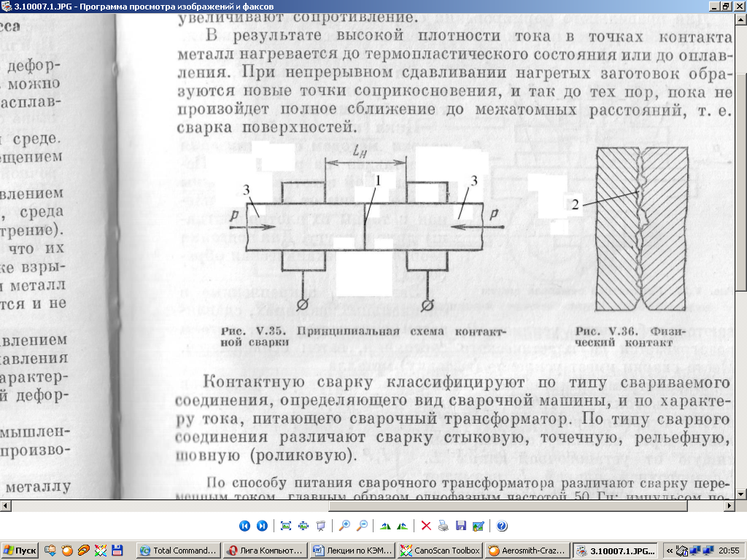Open CanoScan Toolbox from the taskbar
This screenshot has height=560, width=747.
point(440,551)
